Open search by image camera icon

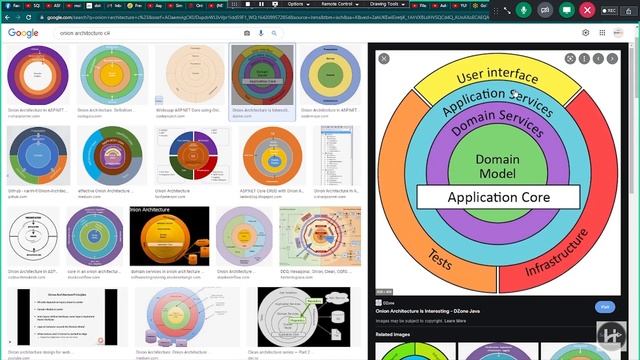pos(247,33)
